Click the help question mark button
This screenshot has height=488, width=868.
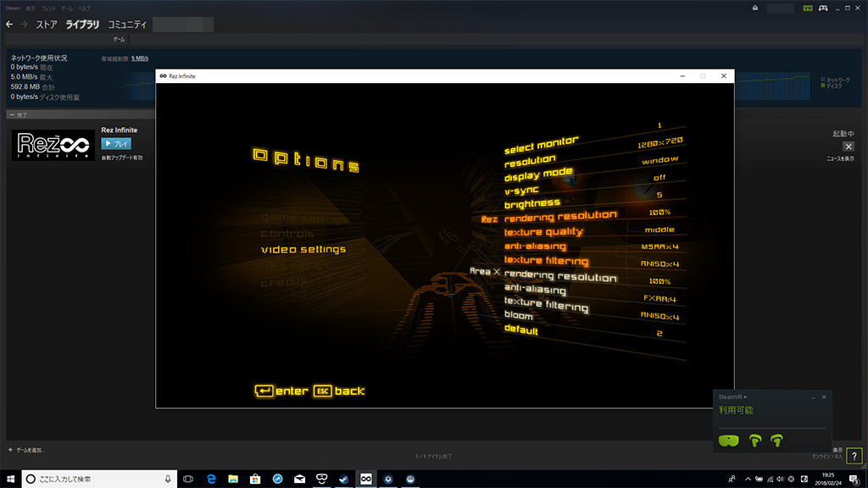point(854,456)
